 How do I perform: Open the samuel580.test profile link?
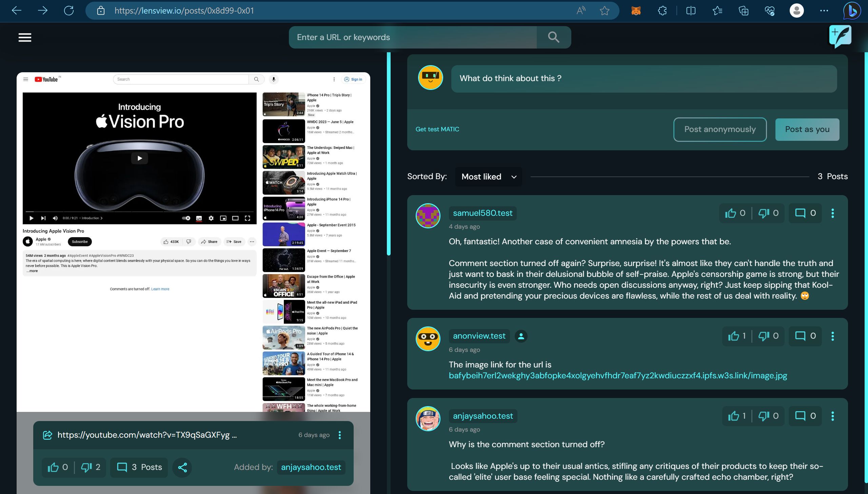482,213
